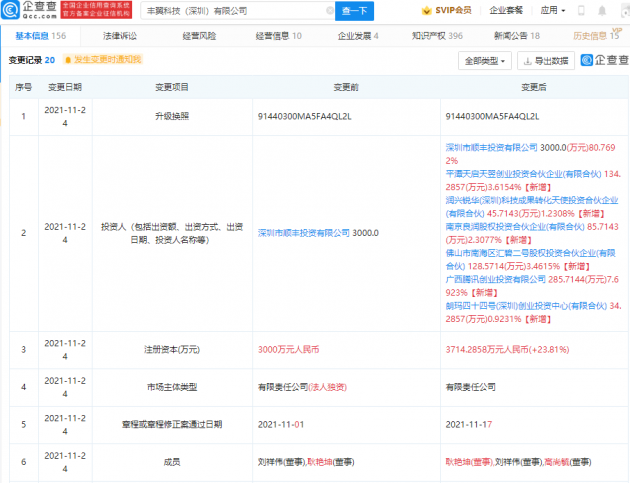Click the 企查查 watermark logo beside export
This screenshot has width=630, height=483.
point(603,60)
